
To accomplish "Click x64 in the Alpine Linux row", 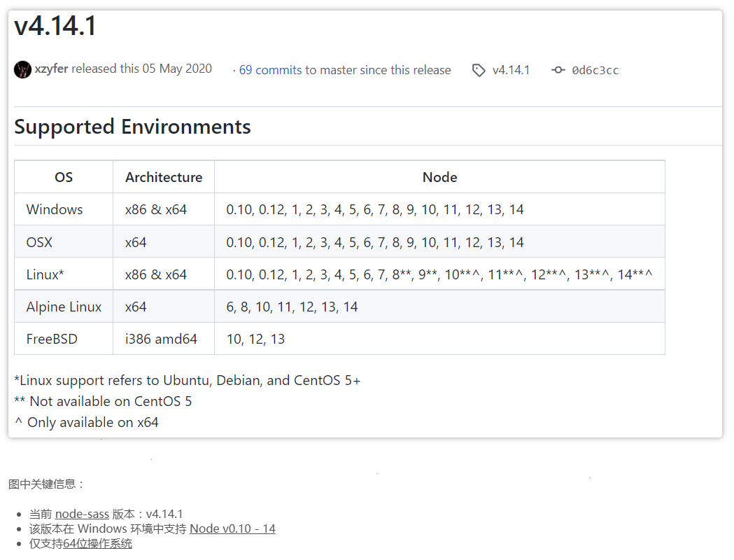I will tap(164, 306).
